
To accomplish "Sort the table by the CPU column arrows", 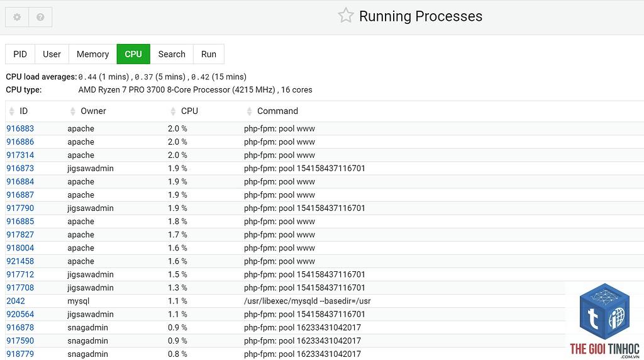I will [x=173, y=111].
